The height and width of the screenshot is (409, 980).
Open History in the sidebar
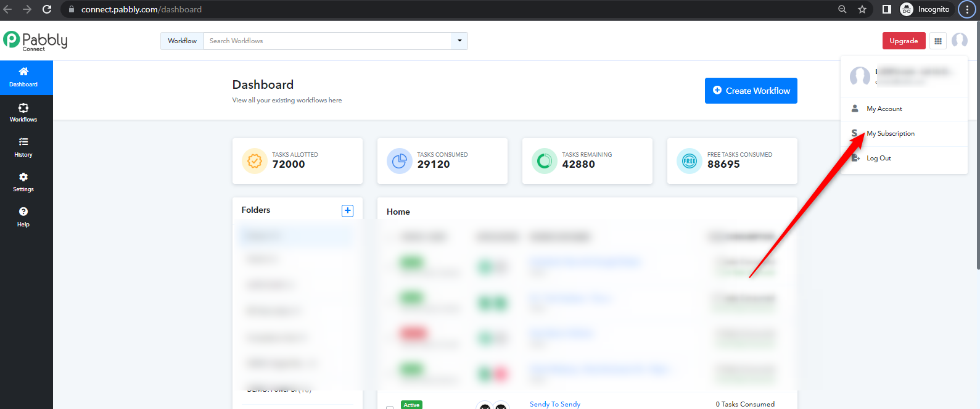tap(23, 147)
